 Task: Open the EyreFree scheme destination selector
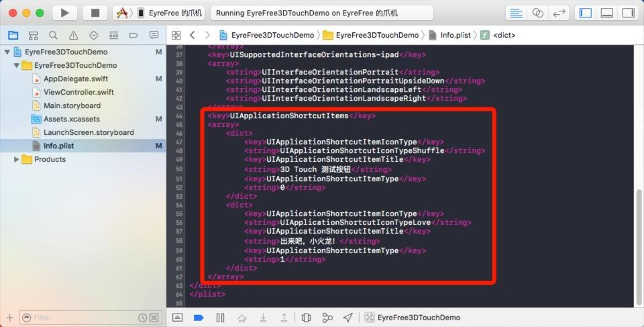[x=158, y=13]
